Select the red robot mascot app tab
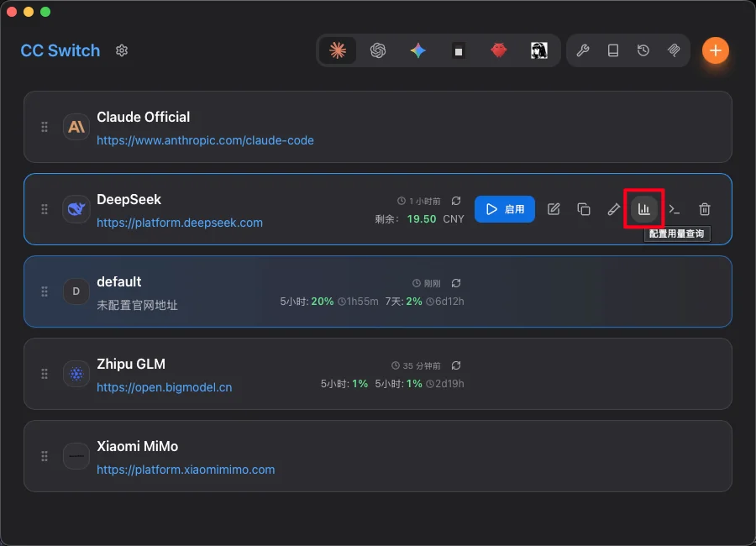 pos(499,50)
